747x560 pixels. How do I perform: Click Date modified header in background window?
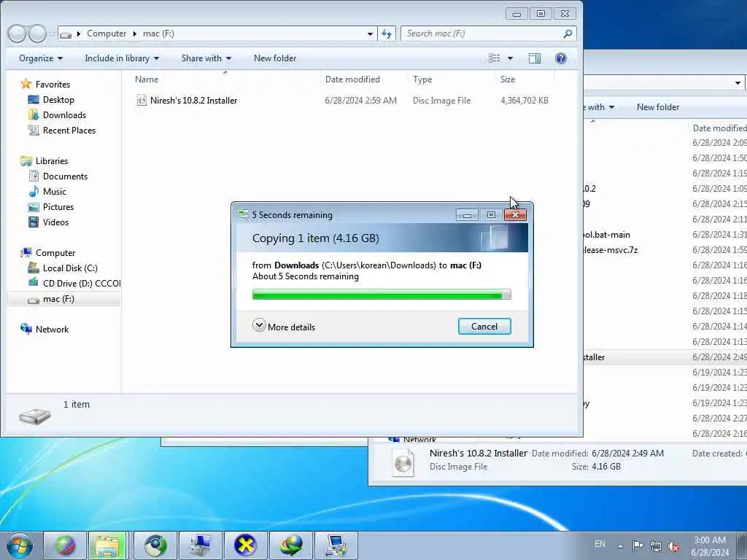click(719, 128)
